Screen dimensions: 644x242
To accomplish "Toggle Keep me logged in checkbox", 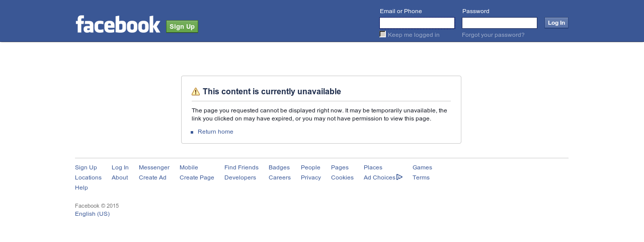I will 383,34.
